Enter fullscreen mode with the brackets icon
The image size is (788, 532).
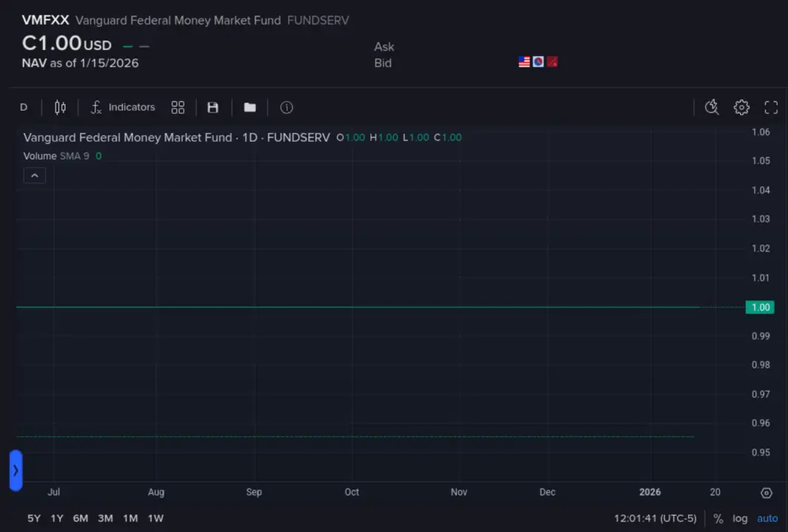pos(771,107)
